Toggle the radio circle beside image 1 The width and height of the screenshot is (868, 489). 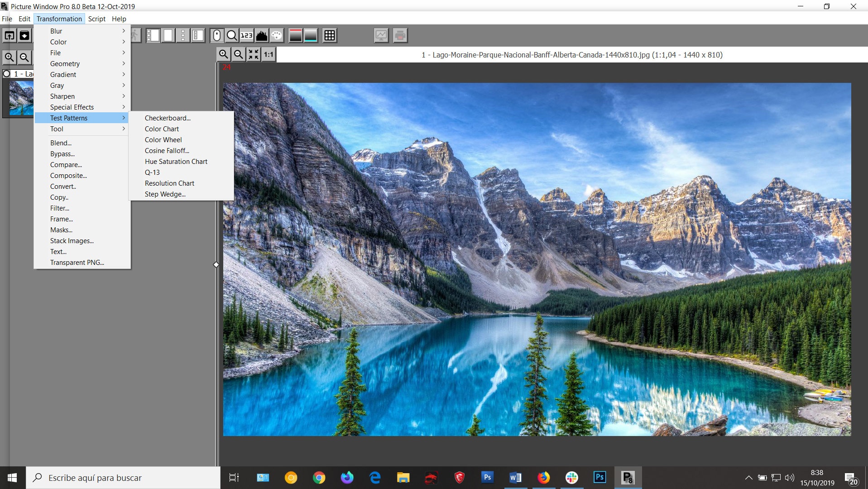[7, 73]
